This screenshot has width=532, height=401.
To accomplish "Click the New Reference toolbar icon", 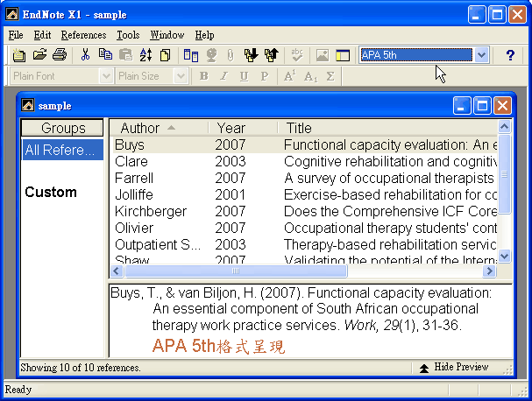I will (x=19, y=55).
